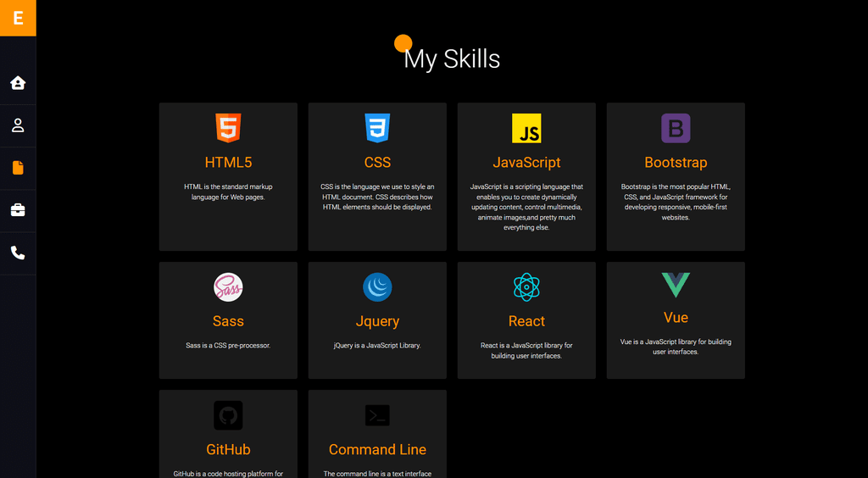Click the GitHub card title
This screenshot has height=478, width=868.
click(x=228, y=449)
